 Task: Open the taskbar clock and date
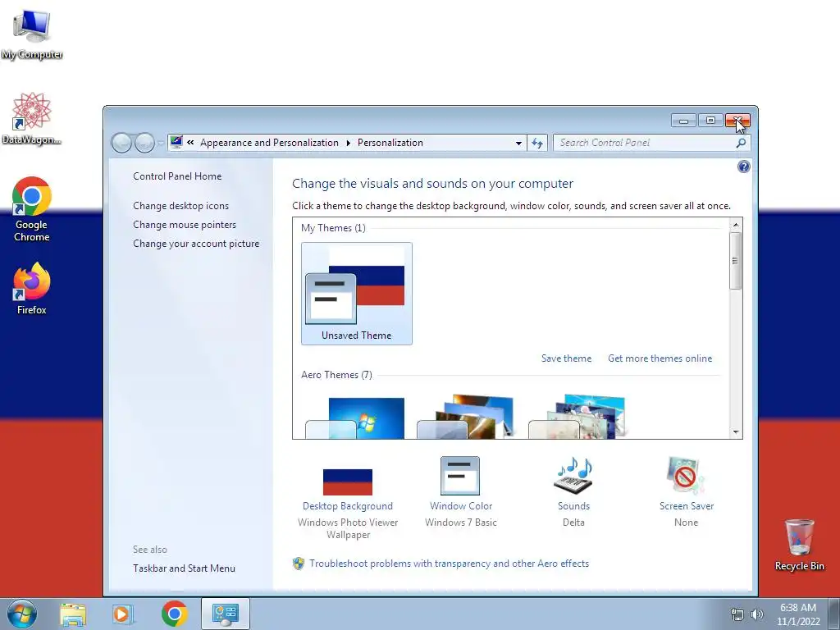coord(798,614)
